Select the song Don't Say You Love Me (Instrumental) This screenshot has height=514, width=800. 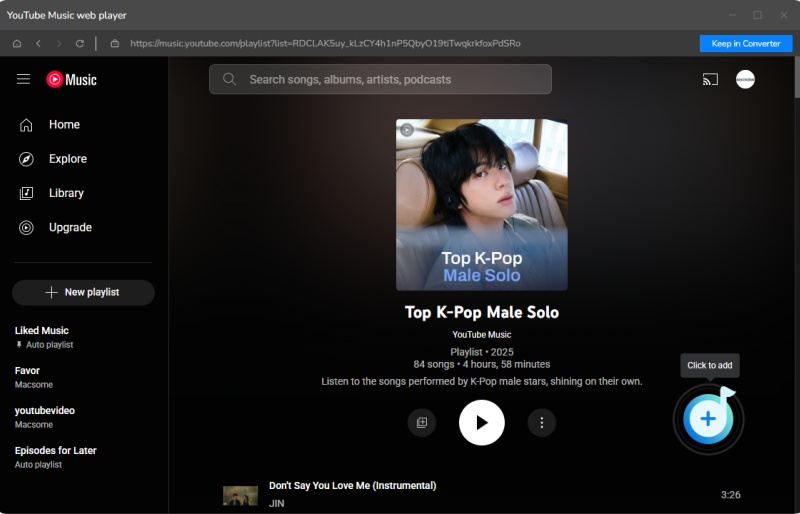coord(353,485)
